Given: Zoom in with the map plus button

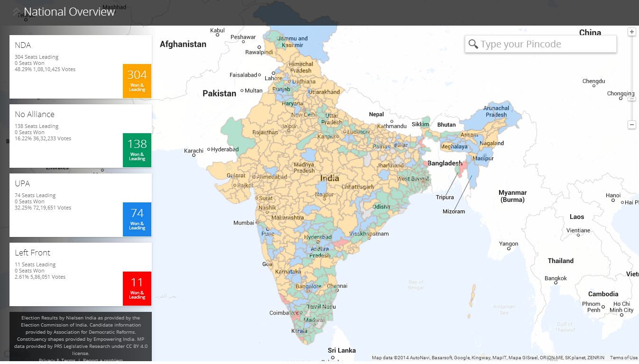Looking at the screenshot, I should pos(631,32).
